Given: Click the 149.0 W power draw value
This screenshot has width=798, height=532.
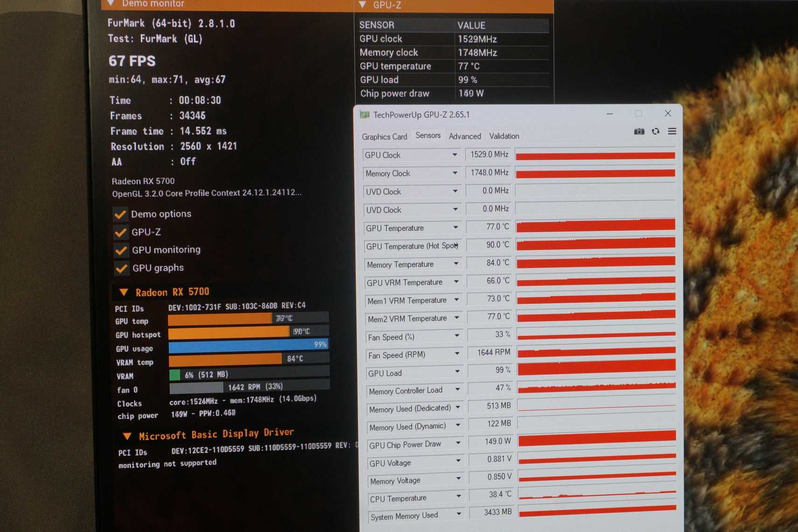Looking at the screenshot, I should point(492,441).
